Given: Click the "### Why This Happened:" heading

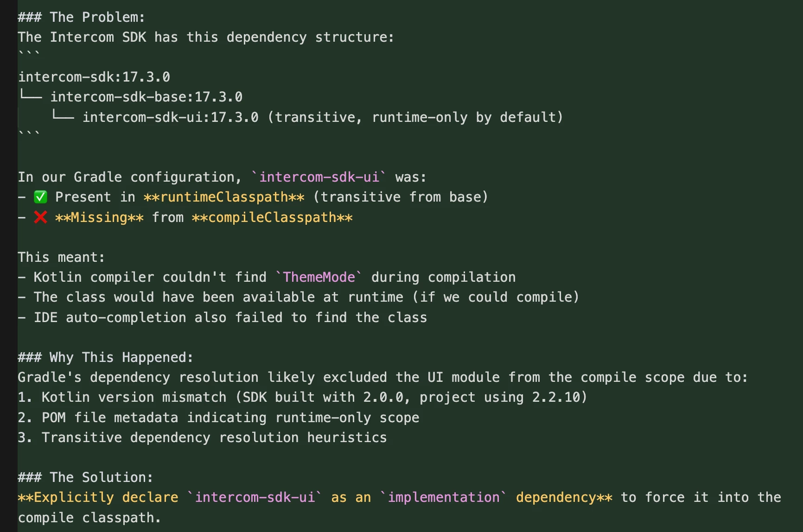Looking at the screenshot, I should [105, 357].
